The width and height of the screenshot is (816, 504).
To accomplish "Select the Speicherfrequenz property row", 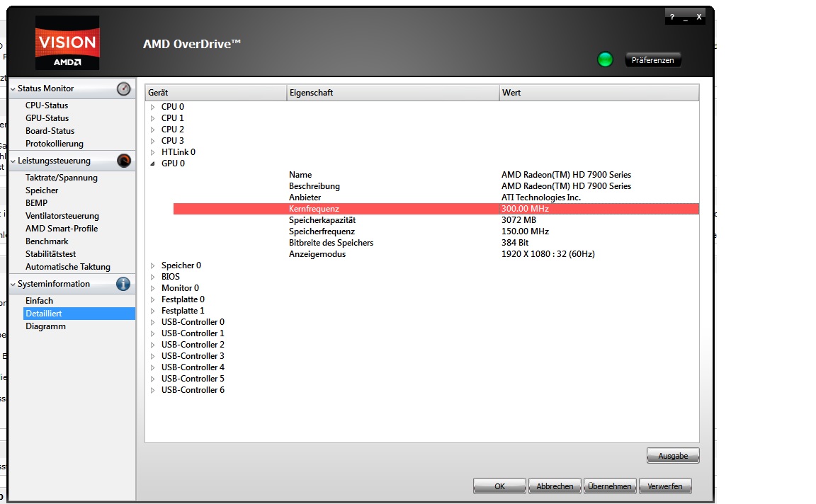I will pos(436,231).
